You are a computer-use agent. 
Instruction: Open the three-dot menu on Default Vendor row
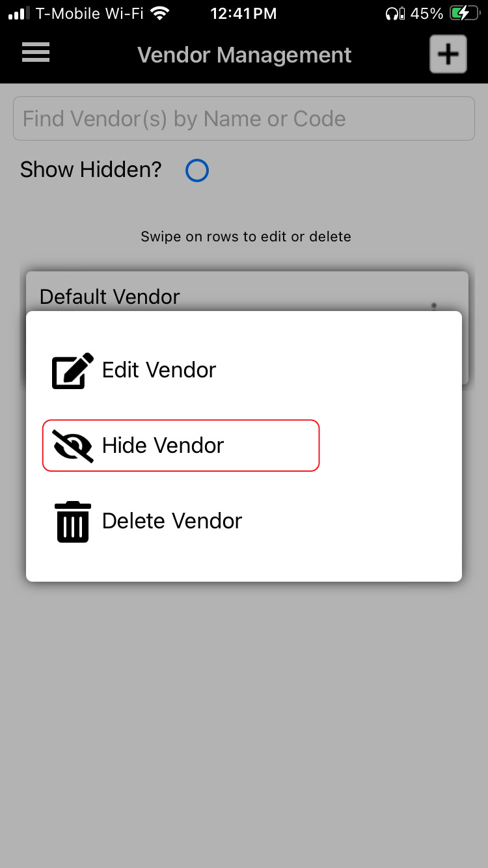pos(434,306)
